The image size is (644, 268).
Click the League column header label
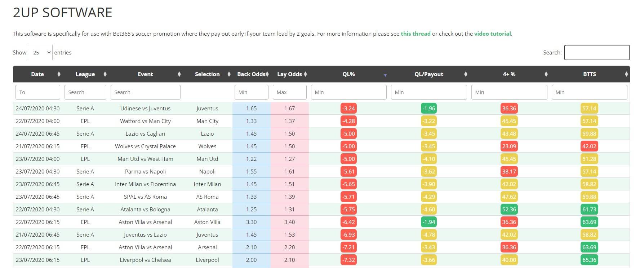click(85, 74)
